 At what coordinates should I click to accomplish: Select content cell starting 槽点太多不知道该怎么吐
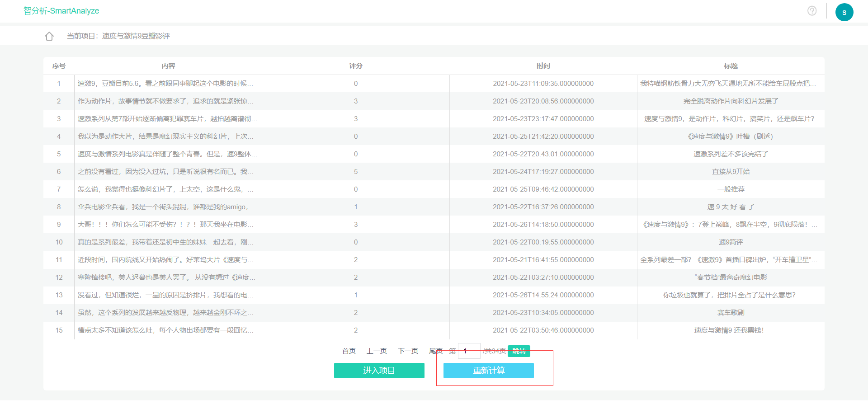click(x=168, y=330)
